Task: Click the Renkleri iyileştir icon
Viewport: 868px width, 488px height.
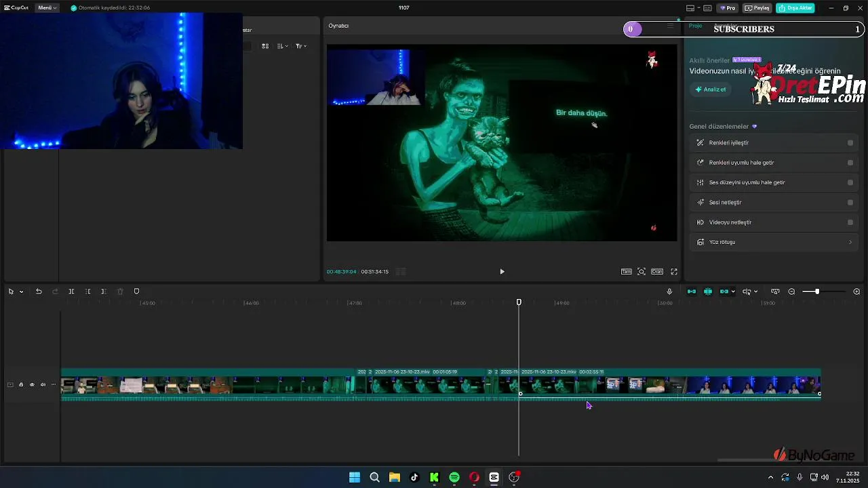Action: point(701,143)
